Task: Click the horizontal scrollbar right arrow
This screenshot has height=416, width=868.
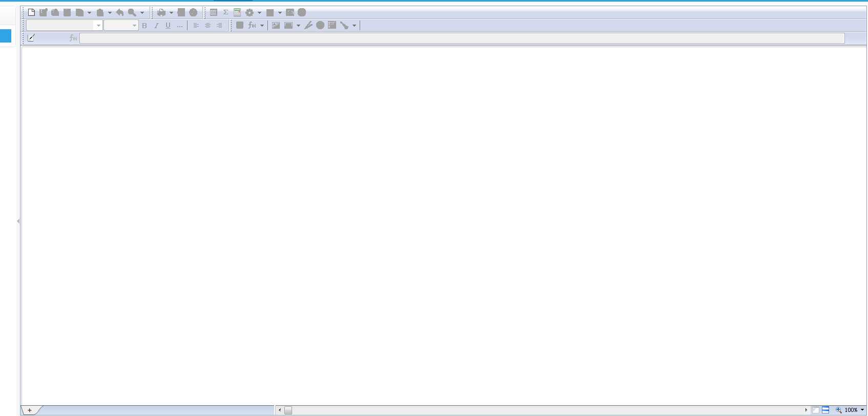Action: (x=806, y=410)
